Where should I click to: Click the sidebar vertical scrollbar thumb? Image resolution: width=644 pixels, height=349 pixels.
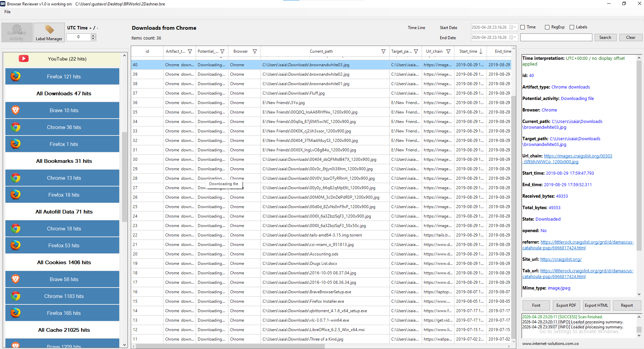[x=125, y=177]
